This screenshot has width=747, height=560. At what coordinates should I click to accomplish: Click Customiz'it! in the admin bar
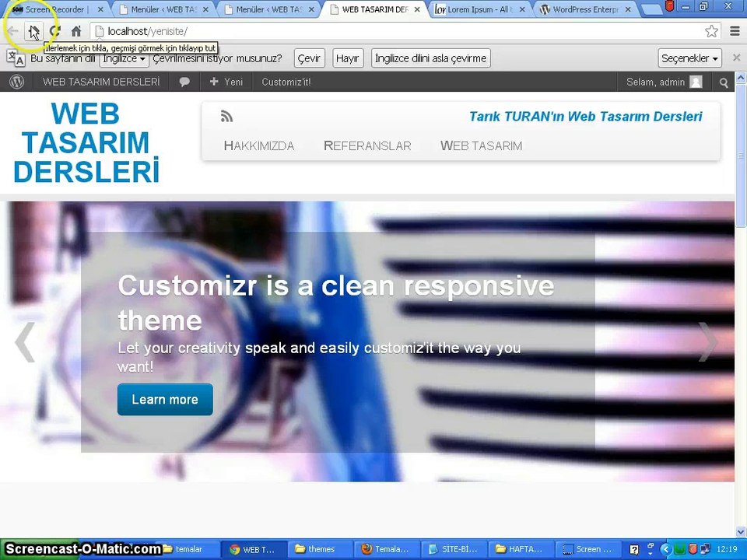click(286, 82)
